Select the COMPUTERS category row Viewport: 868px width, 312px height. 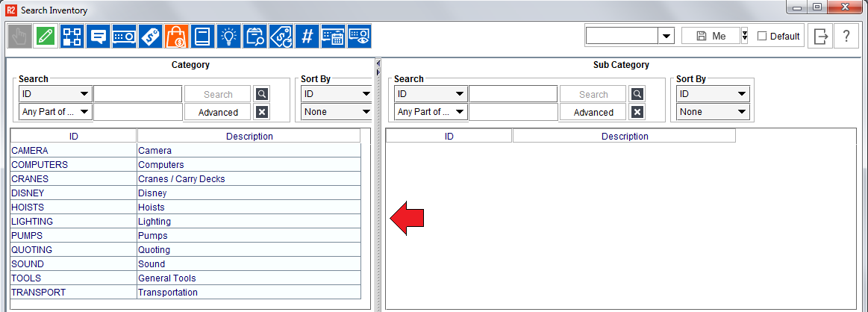[185, 165]
